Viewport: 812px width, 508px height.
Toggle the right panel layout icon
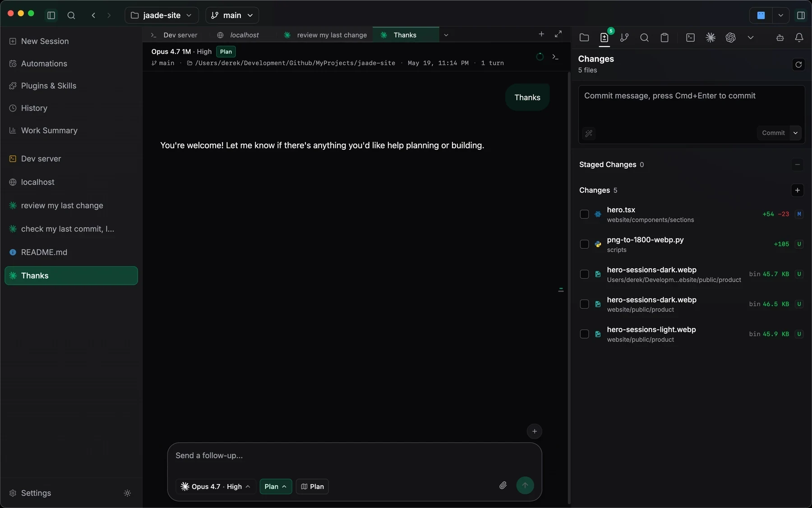pyautogui.click(x=801, y=15)
